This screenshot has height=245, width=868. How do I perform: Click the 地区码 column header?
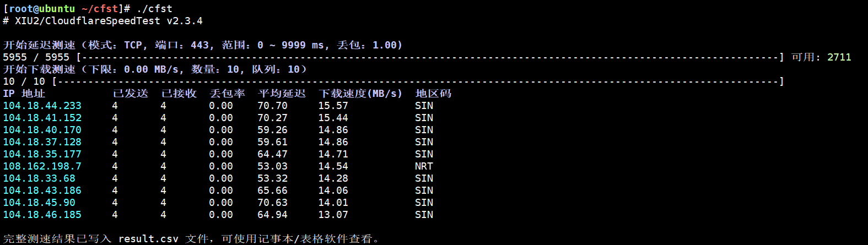(433, 94)
